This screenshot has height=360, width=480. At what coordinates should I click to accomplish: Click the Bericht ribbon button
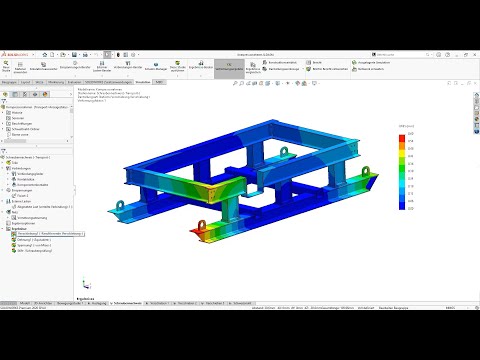tap(314, 62)
